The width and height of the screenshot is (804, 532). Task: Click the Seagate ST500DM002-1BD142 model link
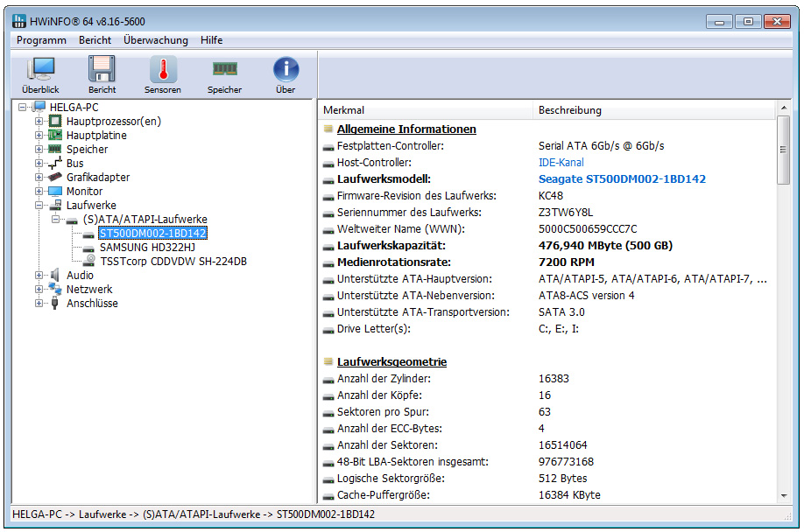(x=622, y=179)
